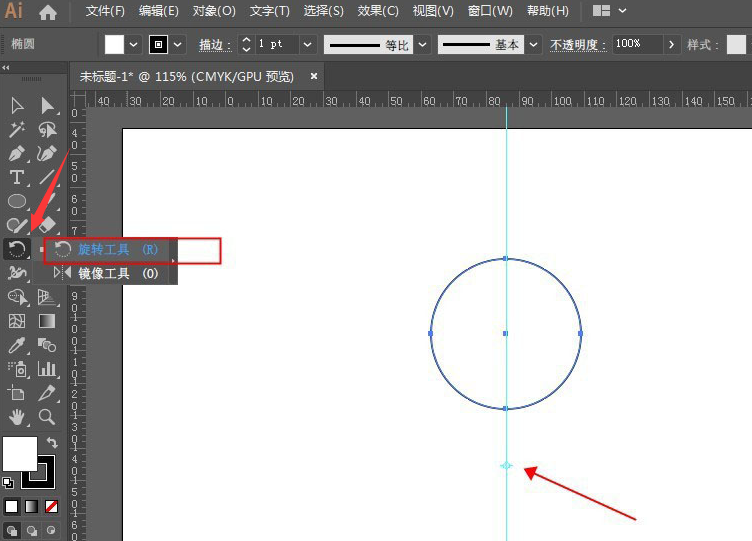Viewport: 752px width, 541px height.
Task: Open the stroke weight dropdown
Action: click(x=307, y=45)
